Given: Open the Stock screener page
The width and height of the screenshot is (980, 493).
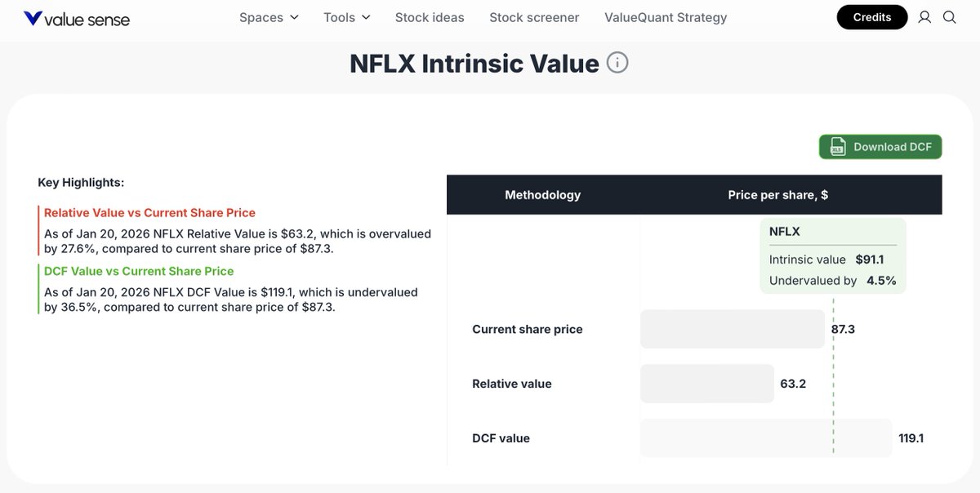Looking at the screenshot, I should click(534, 17).
